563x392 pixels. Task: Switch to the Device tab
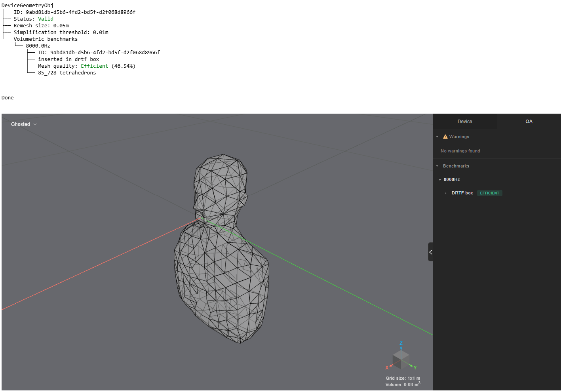point(464,122)
